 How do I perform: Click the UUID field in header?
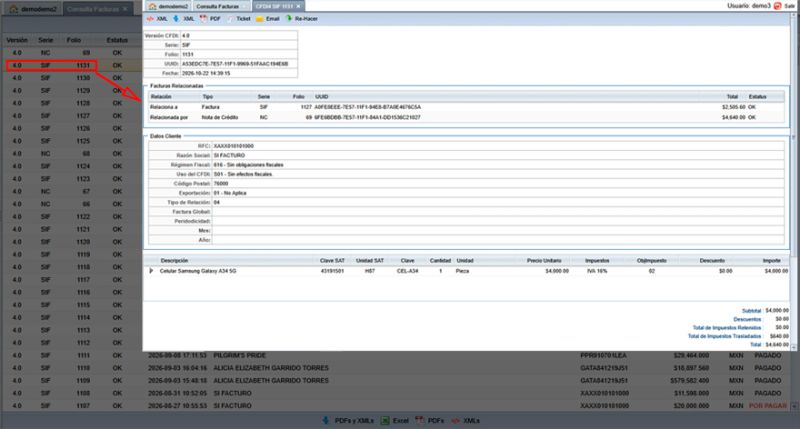pos(239,64)
